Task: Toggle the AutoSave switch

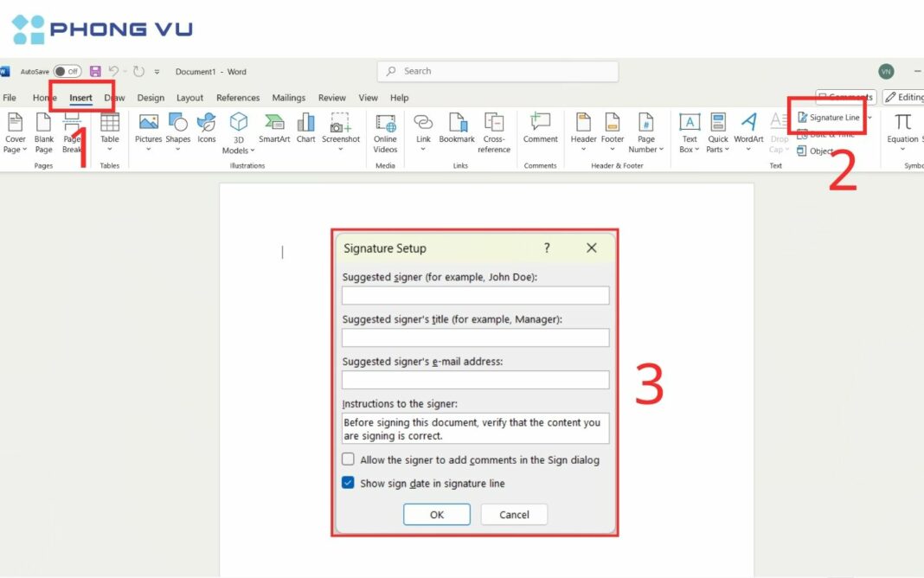Action: tap(67, 71)
